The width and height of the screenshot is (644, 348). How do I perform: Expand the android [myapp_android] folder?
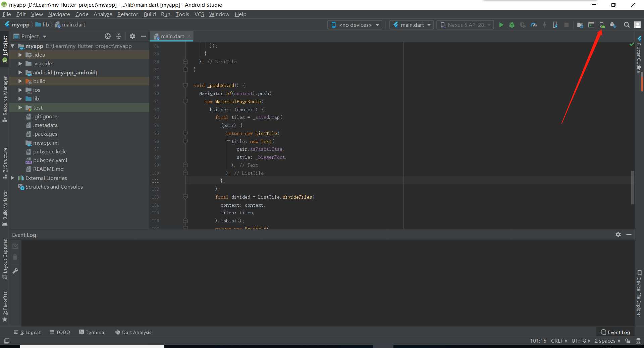click(x=20, y=72)
